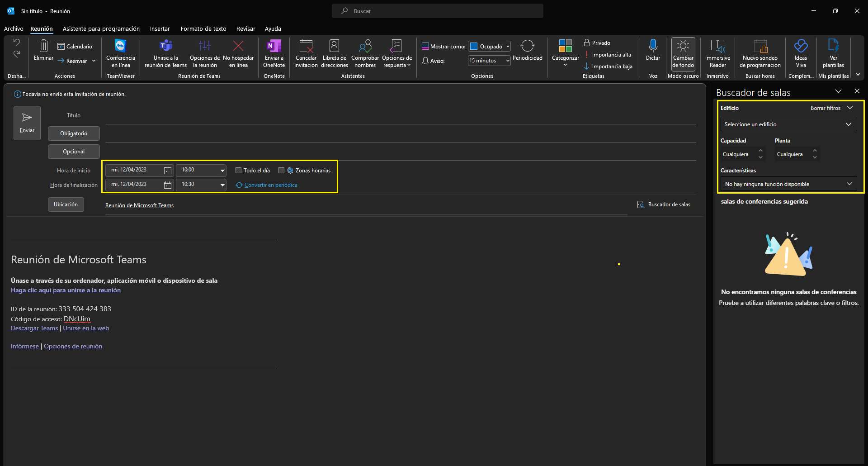This screenshot has width=868, height=466.
Task: Click the Obligatorio attendees button
Action: 74,133
